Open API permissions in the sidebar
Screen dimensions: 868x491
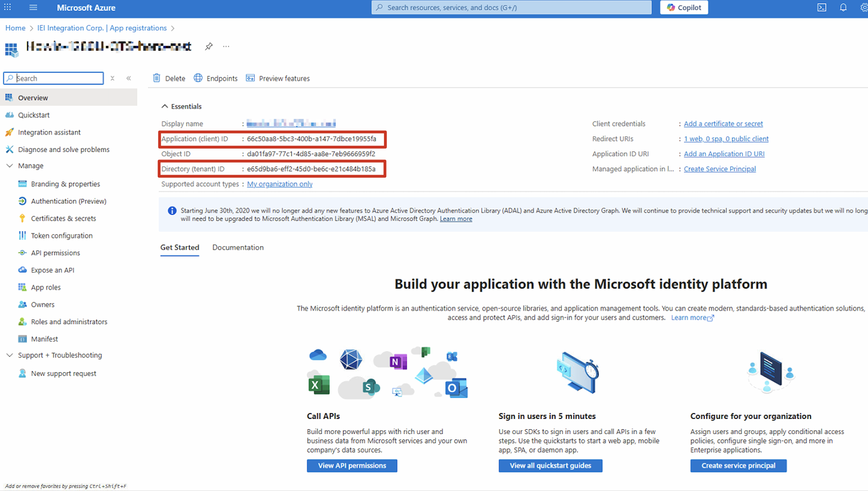[x=55, y=253]
